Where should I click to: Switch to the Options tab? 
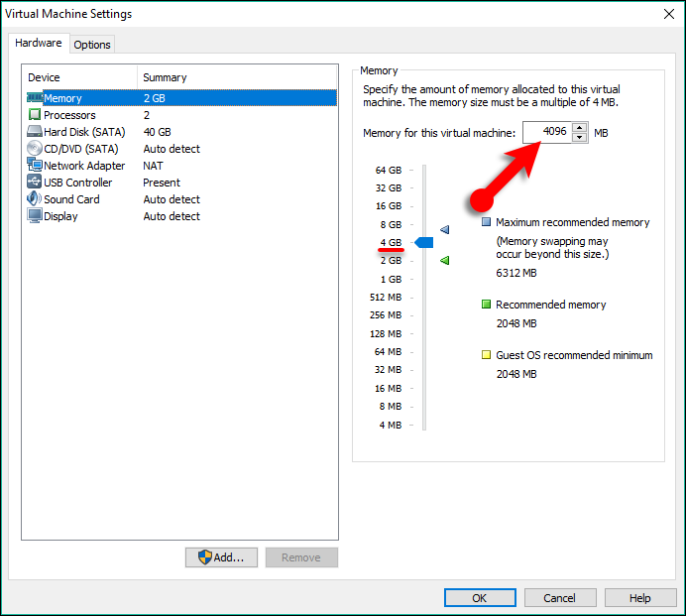(92, 45)
